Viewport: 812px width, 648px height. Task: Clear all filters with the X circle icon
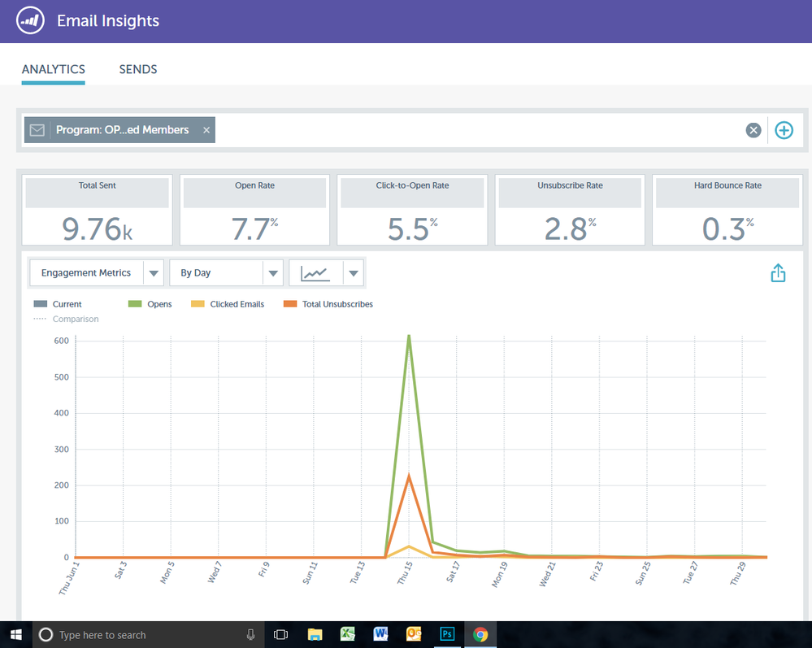(x=753, y=130)
